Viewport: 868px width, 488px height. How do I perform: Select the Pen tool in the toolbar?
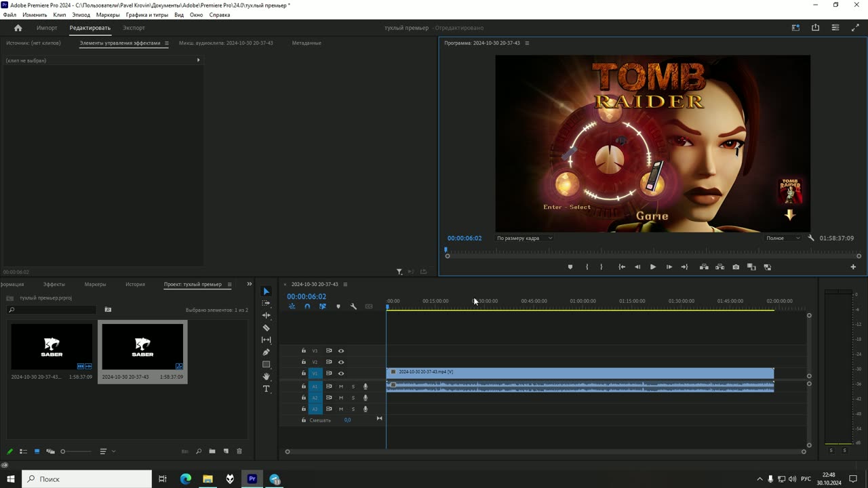tap(266, 352)
